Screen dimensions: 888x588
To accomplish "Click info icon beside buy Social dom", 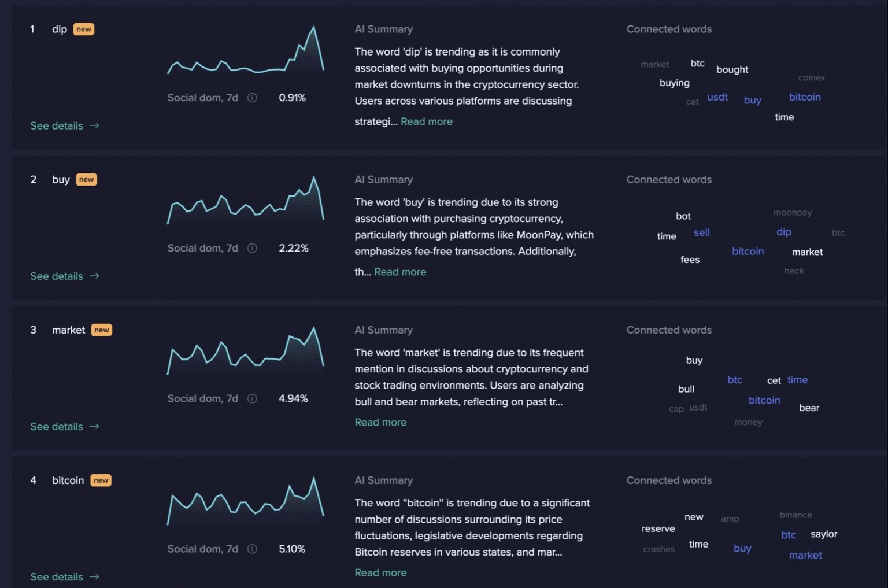I will pyautogui.click(x=252, y=248).
